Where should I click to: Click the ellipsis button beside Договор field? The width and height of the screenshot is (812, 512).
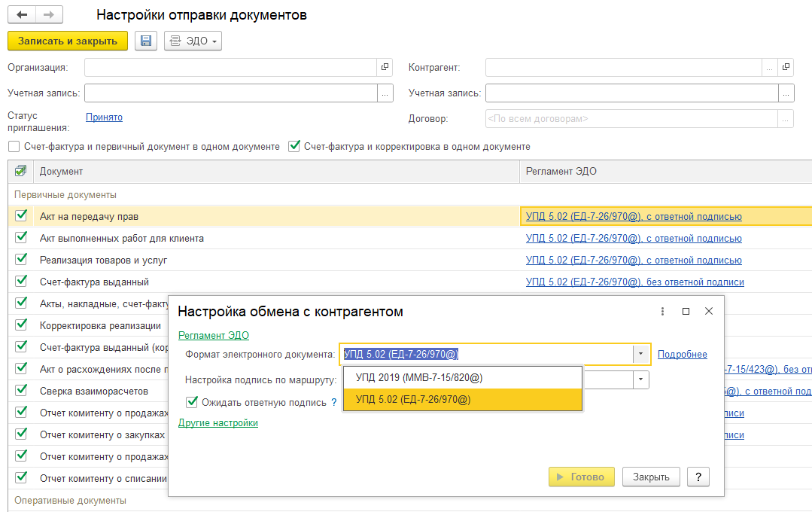pos(786,119)
